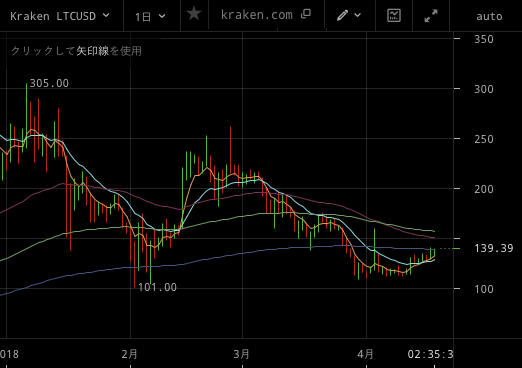
Task: Open the Kraken LTCUSD market dropdown
Action: pyautogui.click(x=60, y=16)
